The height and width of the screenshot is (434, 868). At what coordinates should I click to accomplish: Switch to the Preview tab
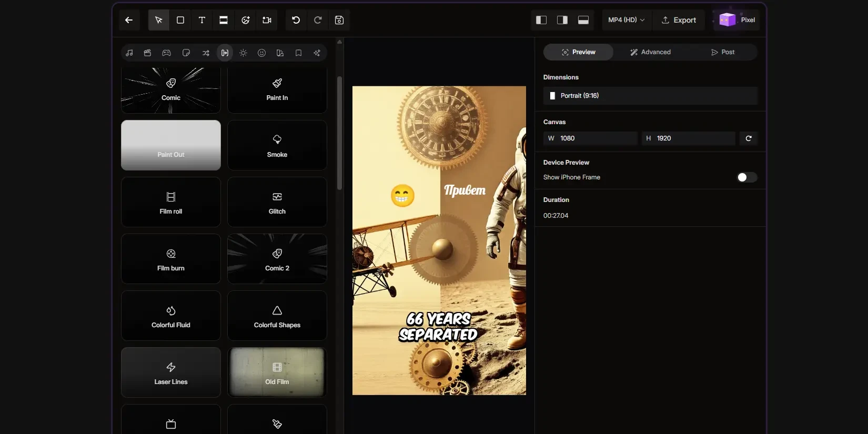(x=578, y=52)
